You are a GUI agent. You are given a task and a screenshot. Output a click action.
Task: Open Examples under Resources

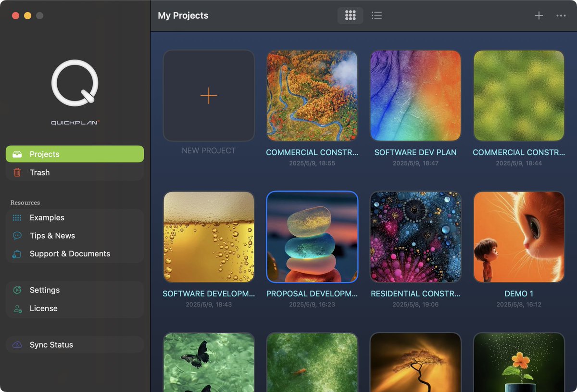[75, 217]
